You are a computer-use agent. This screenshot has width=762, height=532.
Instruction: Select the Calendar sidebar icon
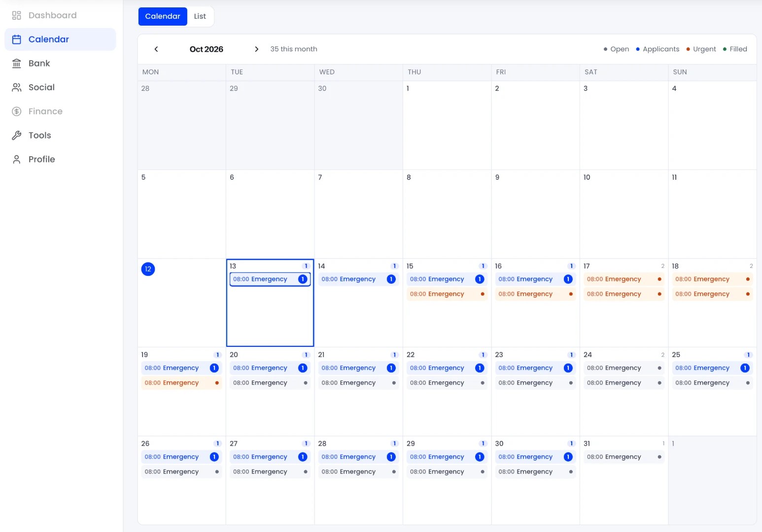(16, 39)
